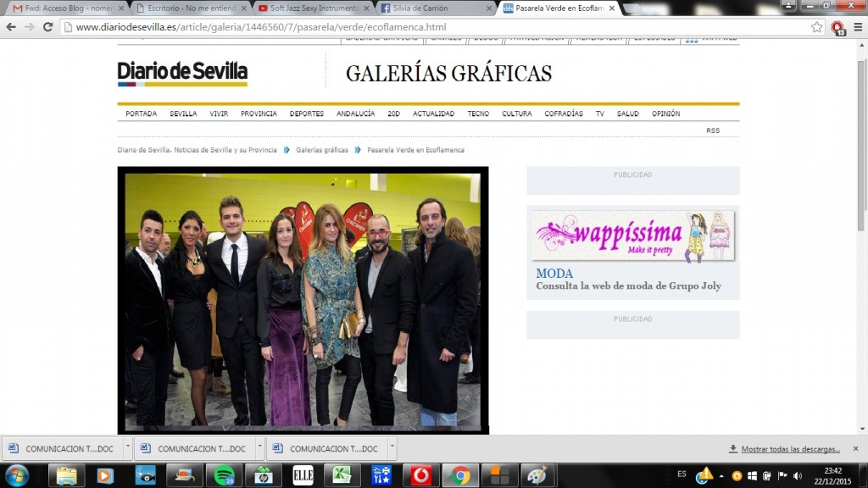868x488 pixels.
Task: Click the volume speaker icon in the tray
Action: pos(798,476)
